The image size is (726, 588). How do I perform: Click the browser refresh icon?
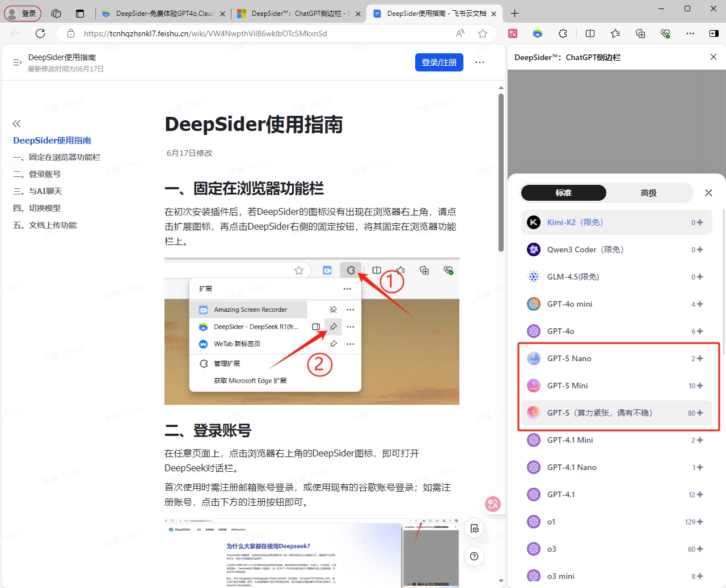pos(40,33)
